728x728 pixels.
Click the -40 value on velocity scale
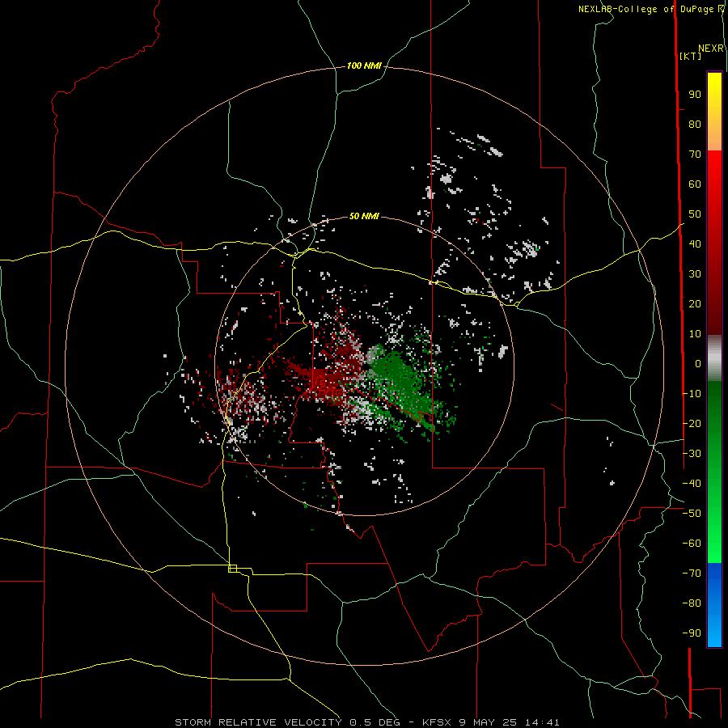692,484
